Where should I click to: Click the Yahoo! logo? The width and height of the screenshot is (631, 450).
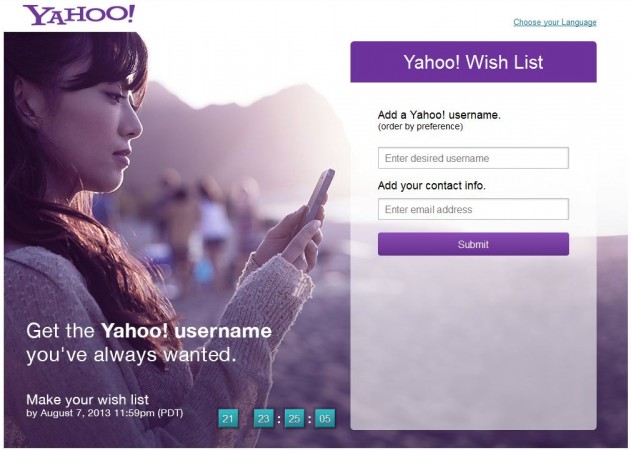79,15
